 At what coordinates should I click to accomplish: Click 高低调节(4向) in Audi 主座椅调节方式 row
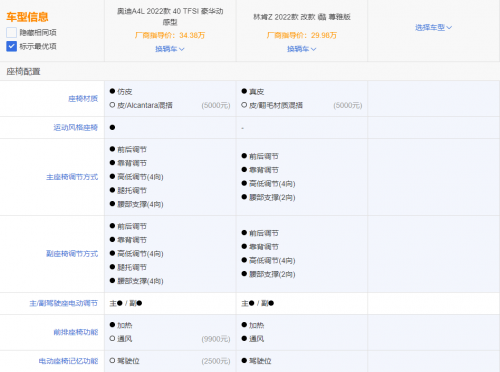[140, 177]
